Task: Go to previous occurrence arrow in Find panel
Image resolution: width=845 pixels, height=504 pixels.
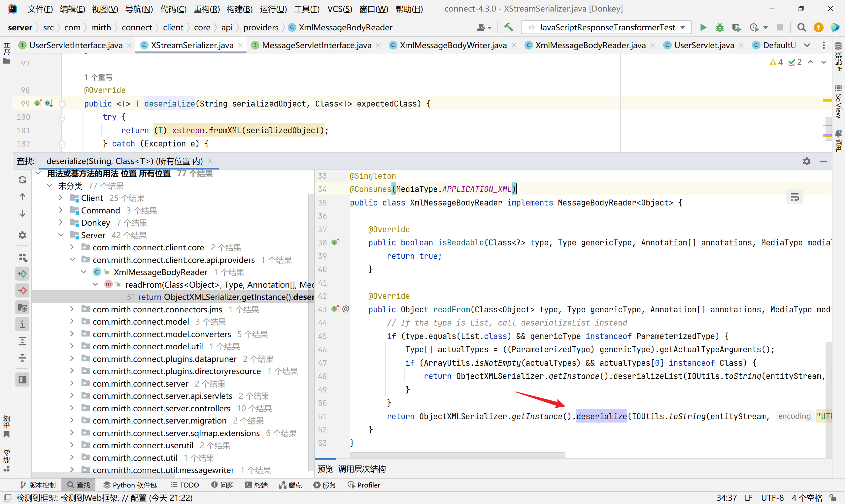Action: (22, 197)
